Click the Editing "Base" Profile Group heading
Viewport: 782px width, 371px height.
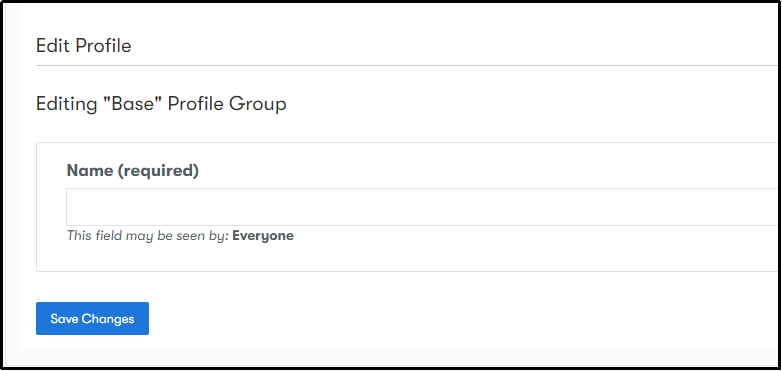point(161,104)
